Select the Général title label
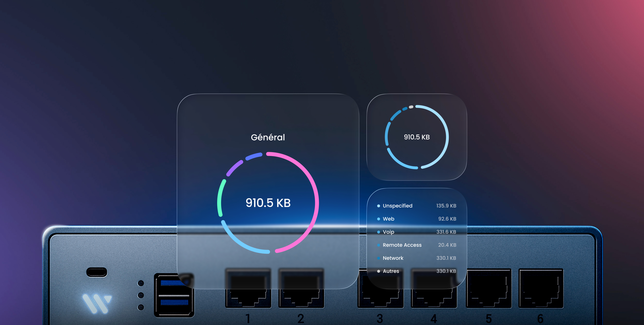Viewport: 644px width, 325px height. [x=268, y=137]
